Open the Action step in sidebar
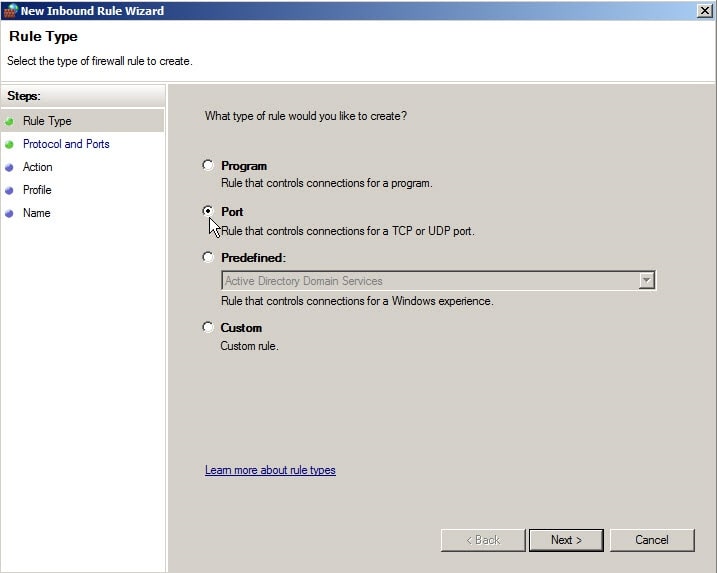717x573 pixels. pos(38,167)
